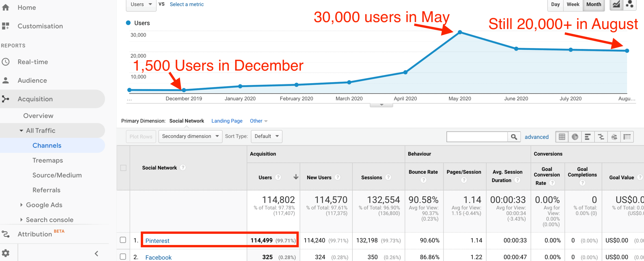
Task: Click the Customisation grid icon
Action: click(6, 26)
